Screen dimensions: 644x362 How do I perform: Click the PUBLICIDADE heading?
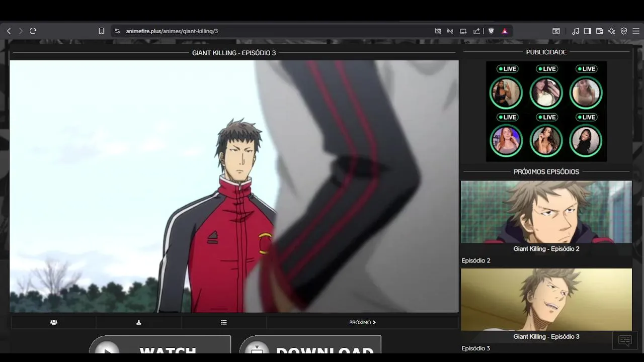(x=546, y=52)
